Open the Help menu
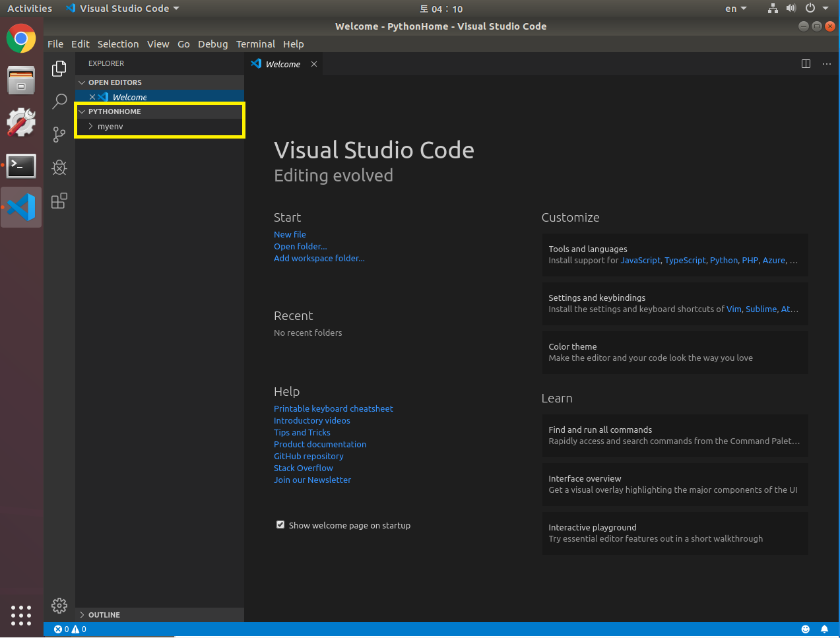 294,44
